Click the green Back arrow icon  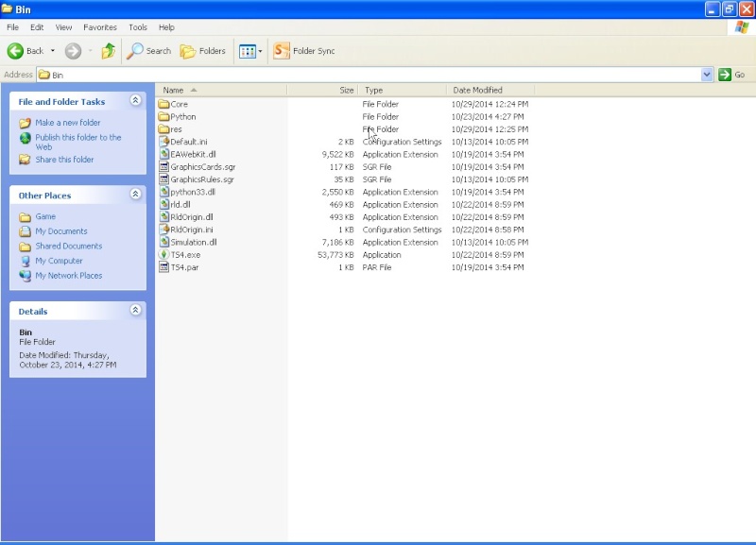15,51
